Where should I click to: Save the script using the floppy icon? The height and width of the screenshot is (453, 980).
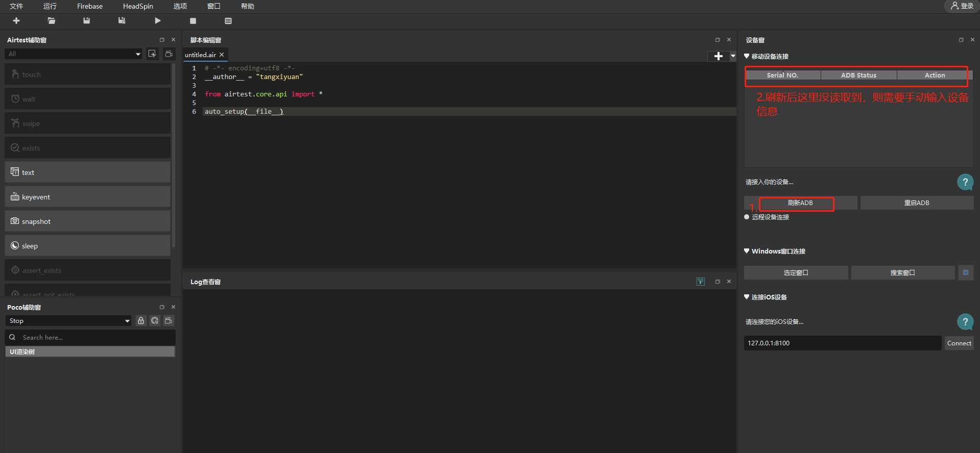click(86, 21)
